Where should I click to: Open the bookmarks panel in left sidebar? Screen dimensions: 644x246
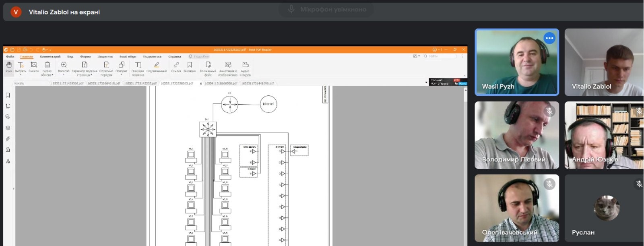coord(8,95)
